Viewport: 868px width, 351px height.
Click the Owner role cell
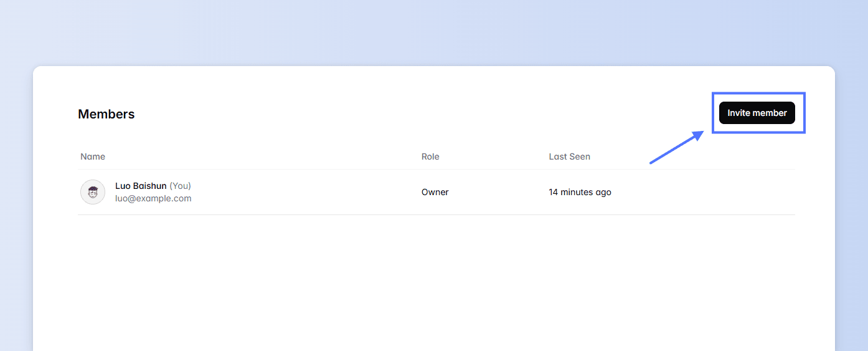435,192
